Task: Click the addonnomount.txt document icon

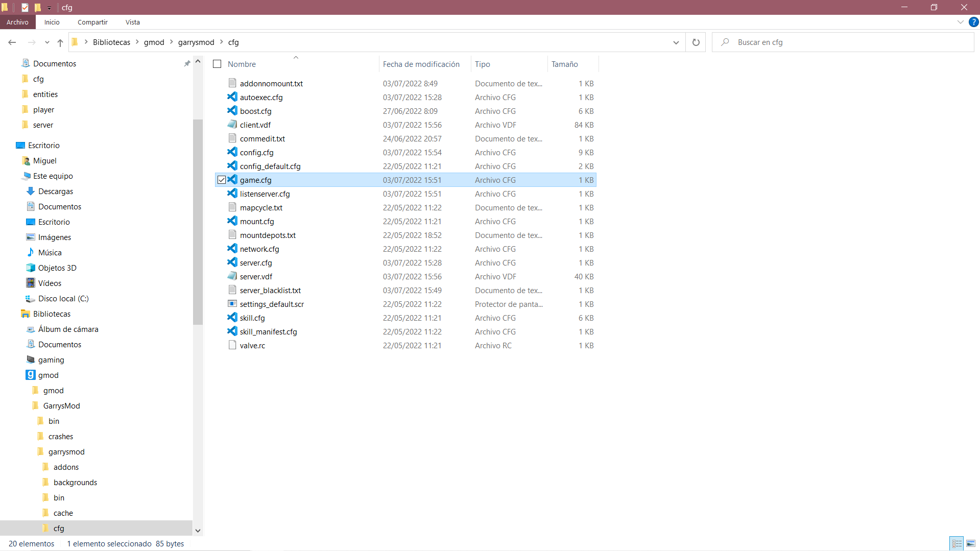Action: point(232,83)
